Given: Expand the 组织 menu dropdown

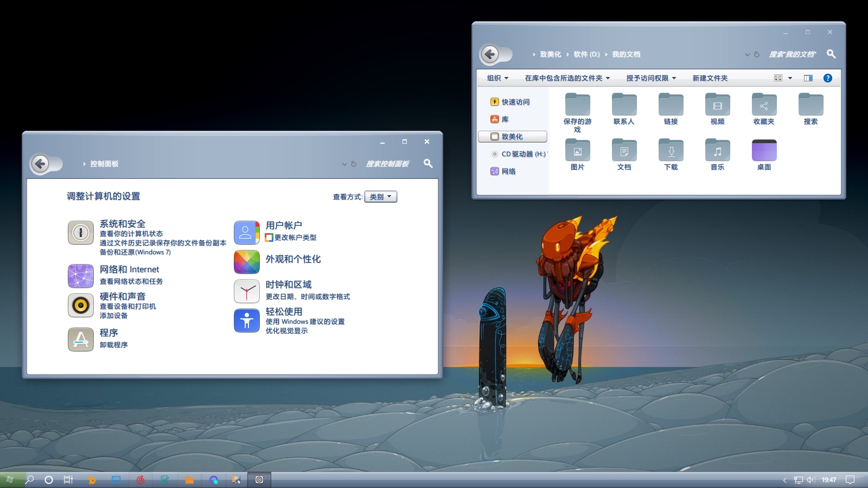Looking at the screenshot, I should 497,78.
